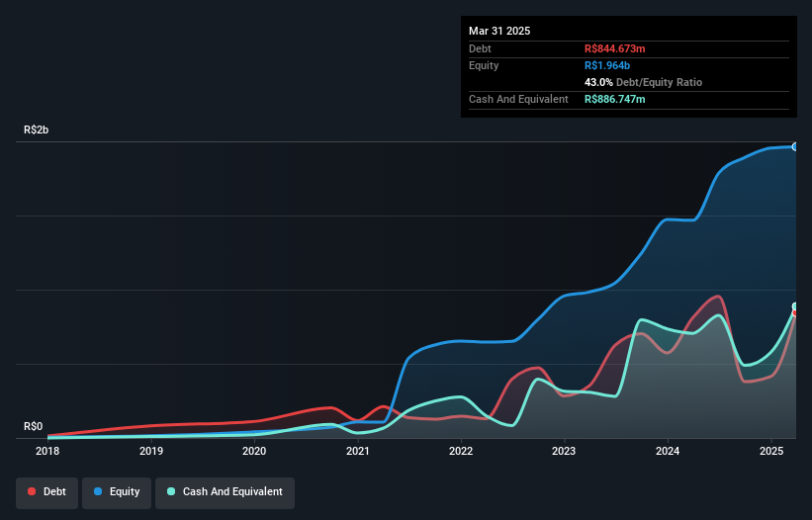Click the blue Equity legend dot
Screen dimensions: 812x520
click(98, 491)
